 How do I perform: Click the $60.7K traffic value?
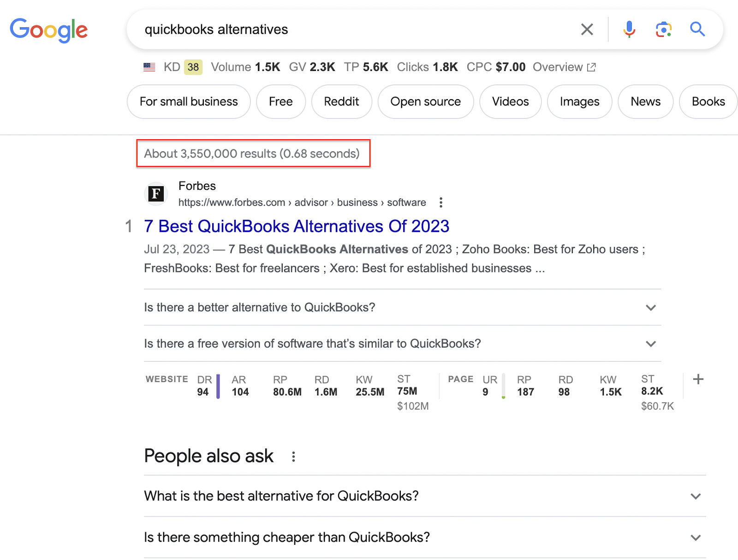point(658,407)
